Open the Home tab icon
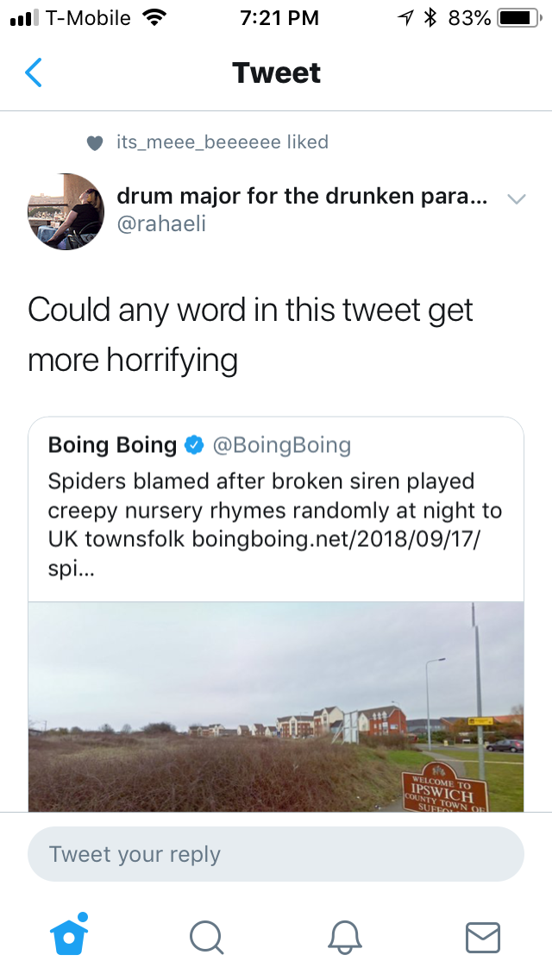552x980 pixels. pos(70,935)
